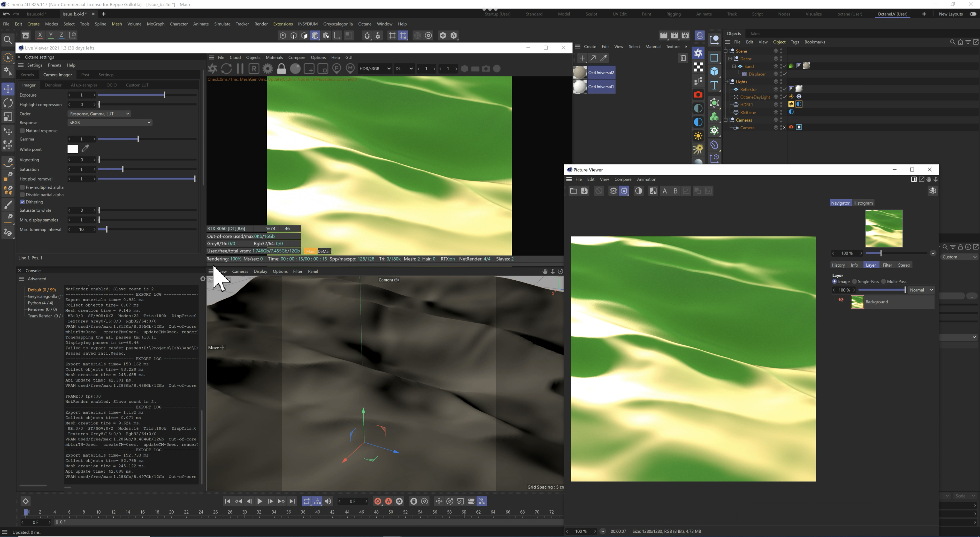Open the Octane menu in menu bar
The image size is (980, 537).
click(x=364, y=24)
